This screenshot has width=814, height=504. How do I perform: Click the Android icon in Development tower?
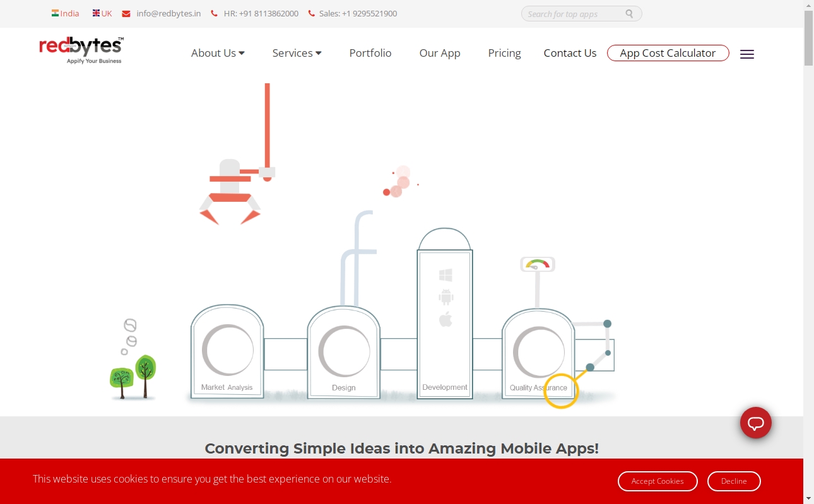(x=446, y=296)
